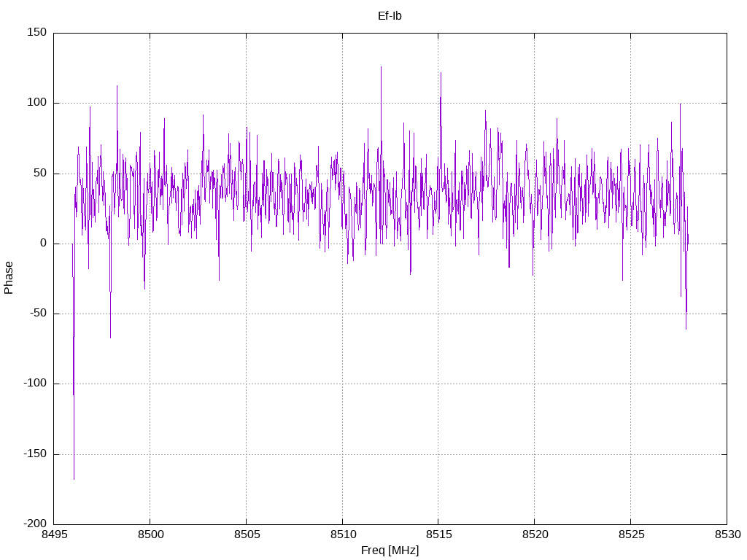Click the Ef-Ib plot title
Image resolution: width=747 pixels, height=560 pixels.
390,16
